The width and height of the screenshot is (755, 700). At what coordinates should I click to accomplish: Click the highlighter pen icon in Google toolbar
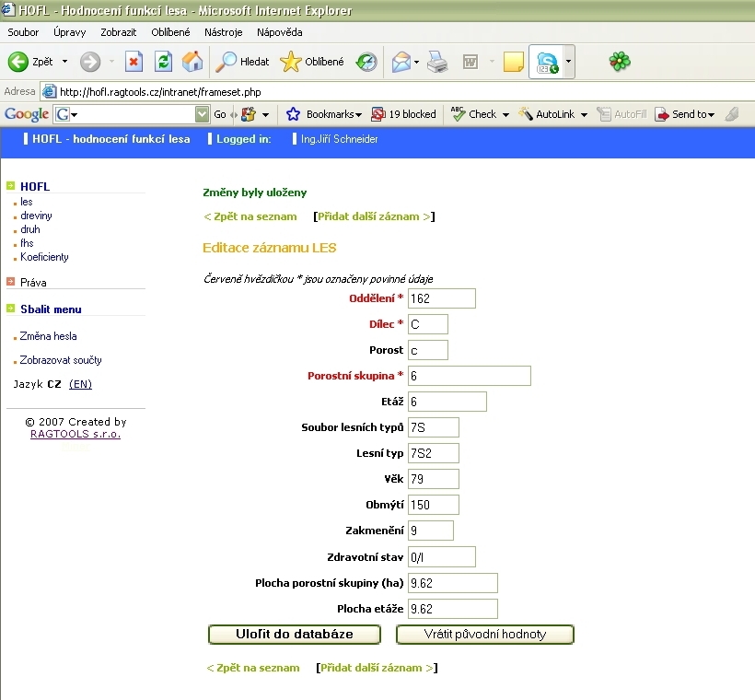[x=731, y=114]
